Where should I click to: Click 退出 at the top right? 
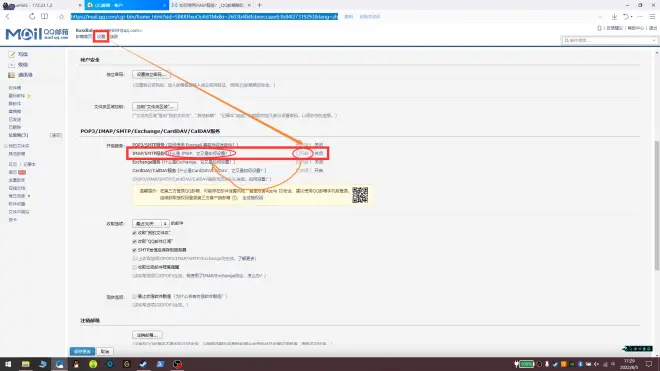[653, 28]
